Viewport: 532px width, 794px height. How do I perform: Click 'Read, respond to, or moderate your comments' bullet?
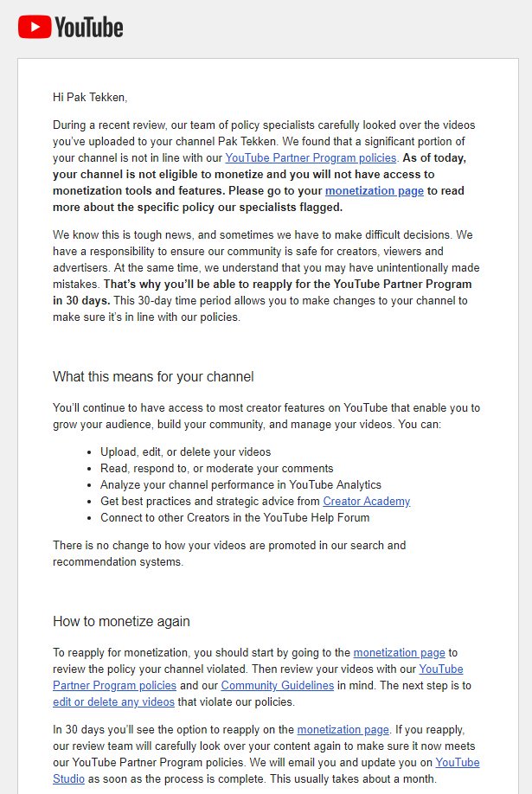pos(217,469)
